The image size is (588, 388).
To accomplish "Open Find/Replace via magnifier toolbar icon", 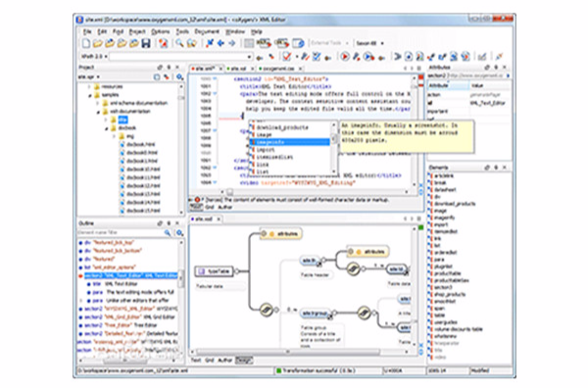I will [x=179, y=43].
